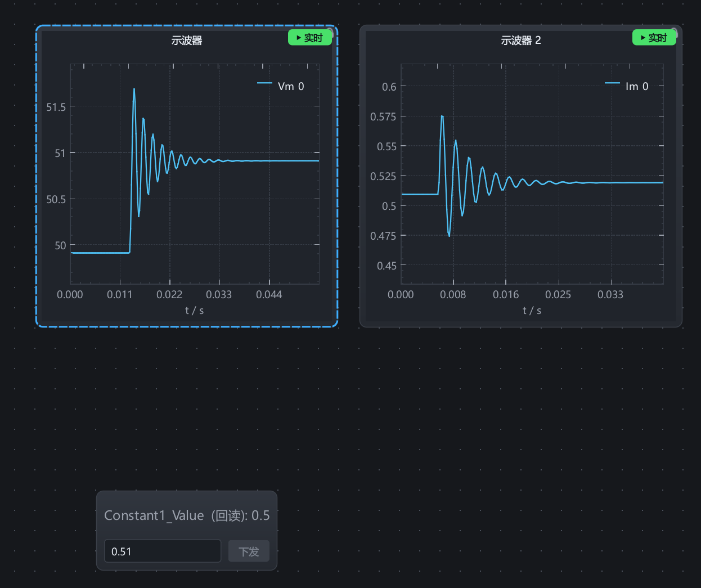Toggle the 实时 button on 示波器 2
701x588 pixels.
tap(654, 38)
